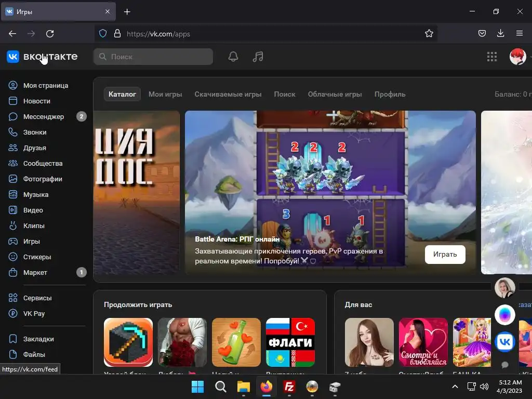Open Windows taskbar search
Image resolution: width=532 pixels, height=399 pixels.
click(x=220, y=387)
